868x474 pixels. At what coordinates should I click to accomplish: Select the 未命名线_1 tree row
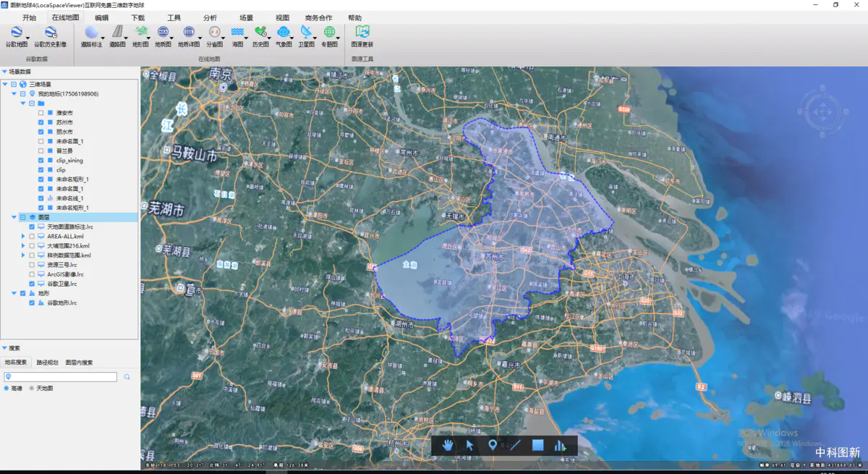69,198
